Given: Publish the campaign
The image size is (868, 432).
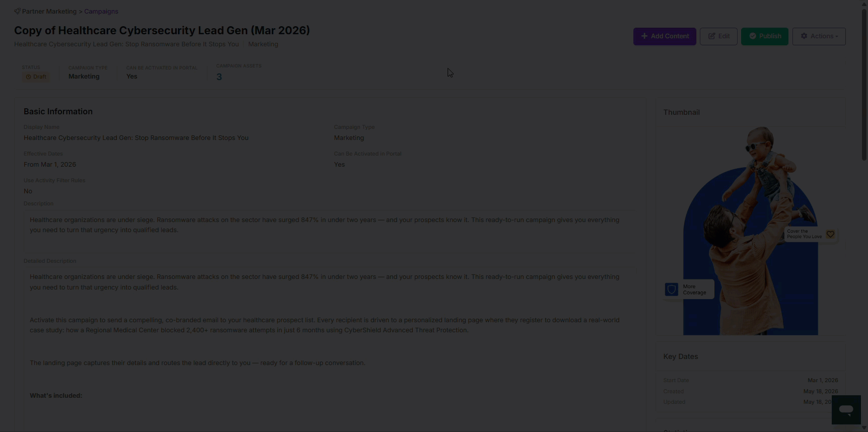Looking at the screenshot, I should pos(764,36).
